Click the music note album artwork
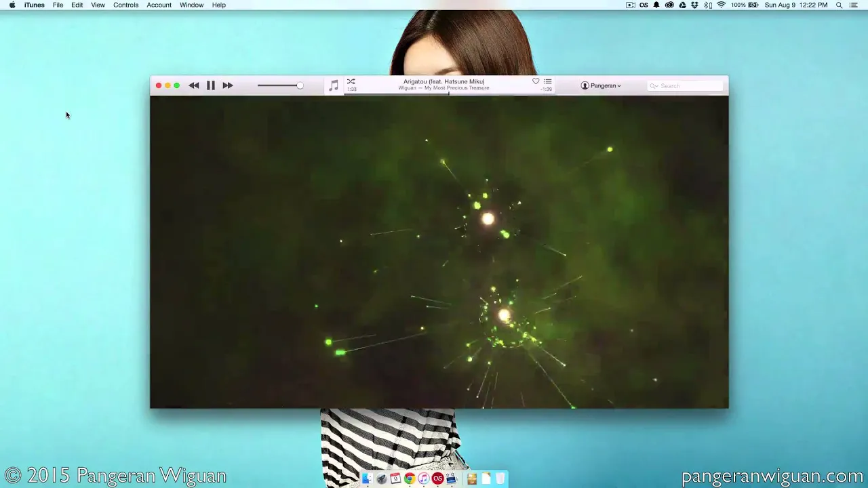Screen dimensions: 868x488 pyautogui.click(x=334, y=85)
